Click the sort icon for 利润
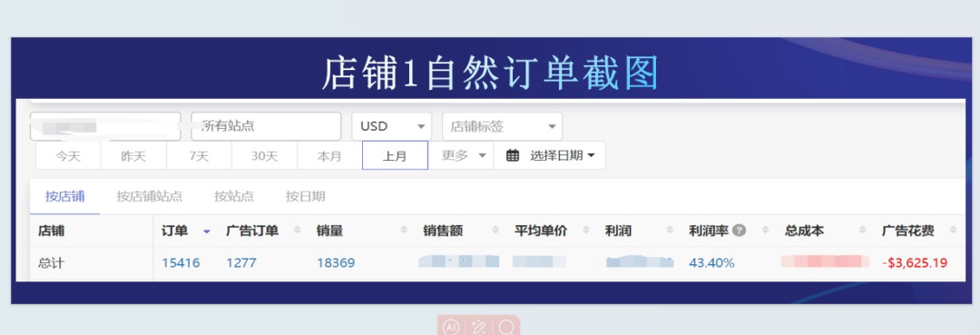The height and width of the screenshot is (335, 980). (x=671, y=231)
